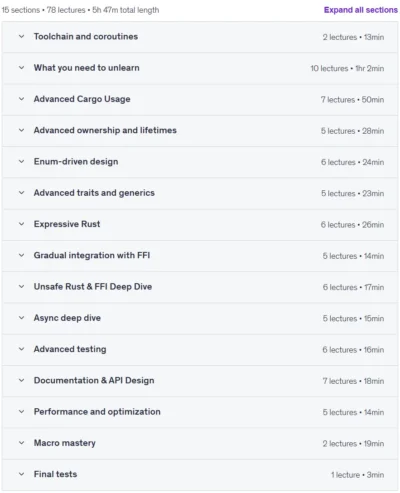Open the Advanced Cargo Usage section
Image resolution: width=400 pixels, height=493 pixels.
pyautogui.click(x=200, y=99)
